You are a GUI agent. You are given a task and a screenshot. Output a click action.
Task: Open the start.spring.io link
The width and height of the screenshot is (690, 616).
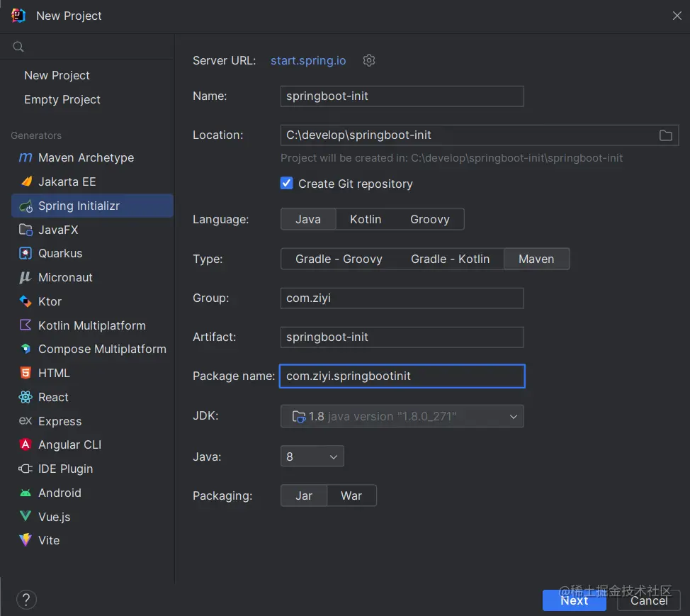[x=308, y=60]
